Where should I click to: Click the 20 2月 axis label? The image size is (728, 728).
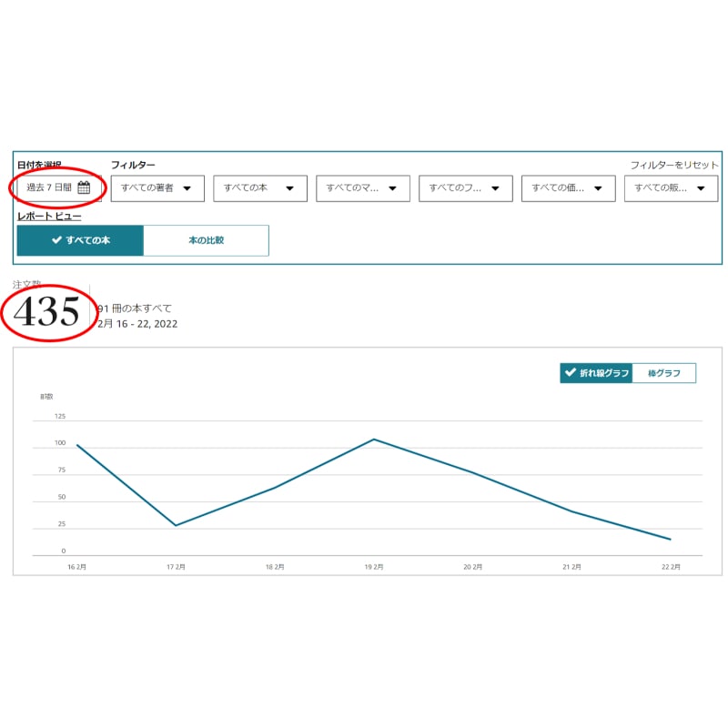472,567
